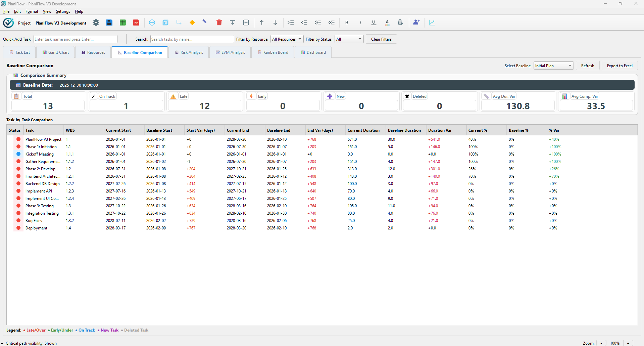
Task: Open chart view with line graph icon
Action: [432, 23]
